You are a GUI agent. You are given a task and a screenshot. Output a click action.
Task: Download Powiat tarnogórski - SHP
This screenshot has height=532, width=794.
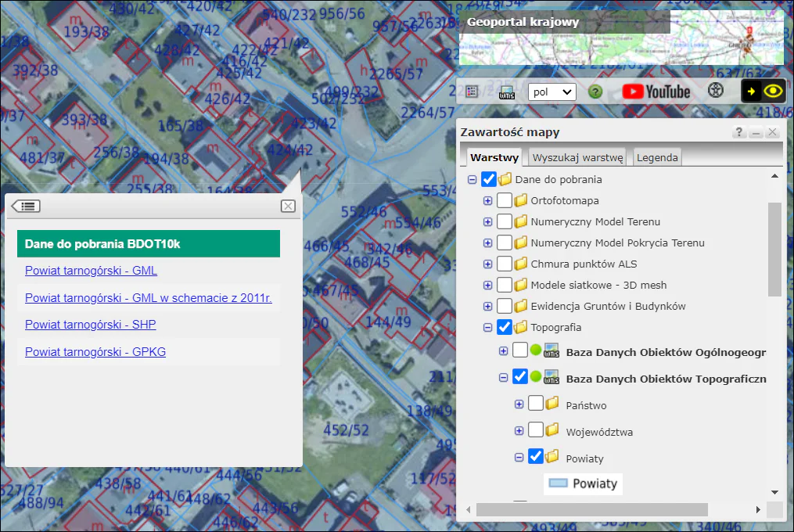tap(90, 325)
